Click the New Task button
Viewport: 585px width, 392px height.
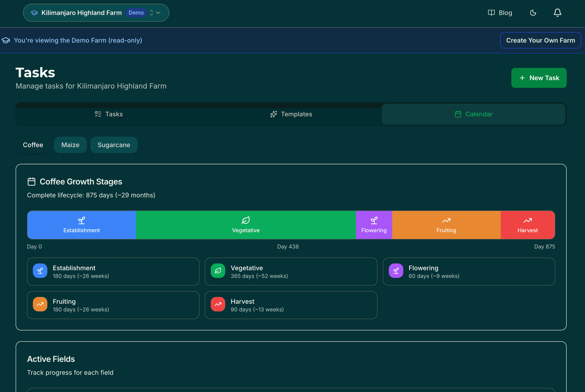point(539,78)
